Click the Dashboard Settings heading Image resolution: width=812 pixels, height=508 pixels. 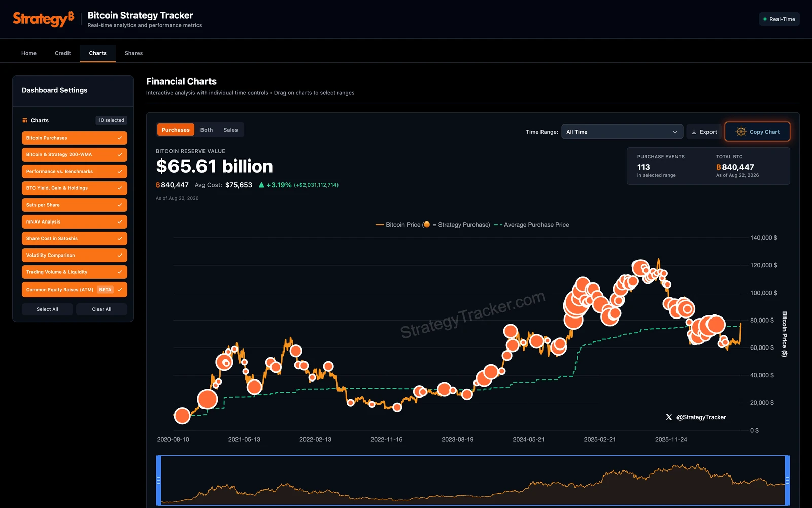55,90
